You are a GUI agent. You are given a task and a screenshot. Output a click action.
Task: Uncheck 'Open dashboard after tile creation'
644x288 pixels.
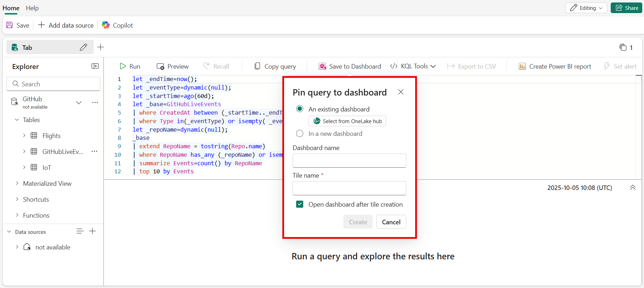click(300, 205)
